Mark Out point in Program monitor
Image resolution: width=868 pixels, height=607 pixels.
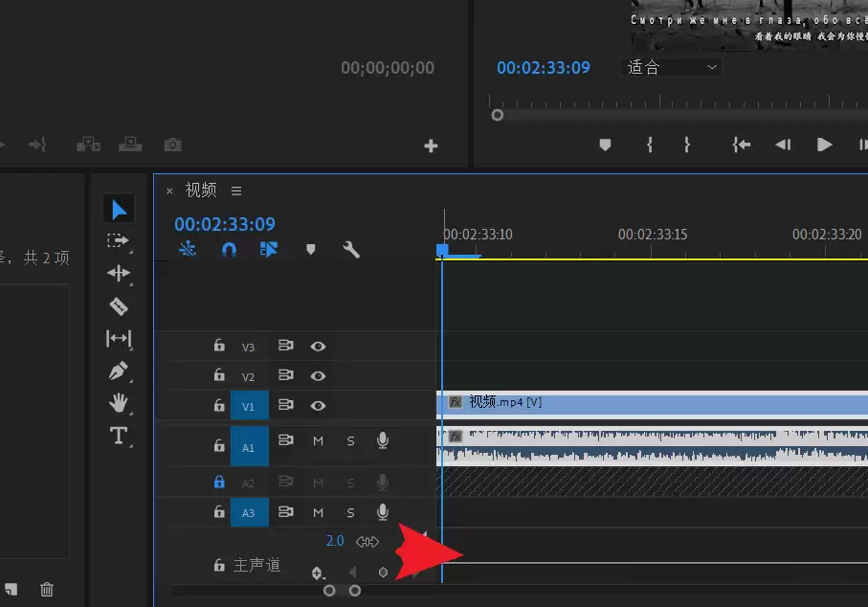[x=687, y=146]
